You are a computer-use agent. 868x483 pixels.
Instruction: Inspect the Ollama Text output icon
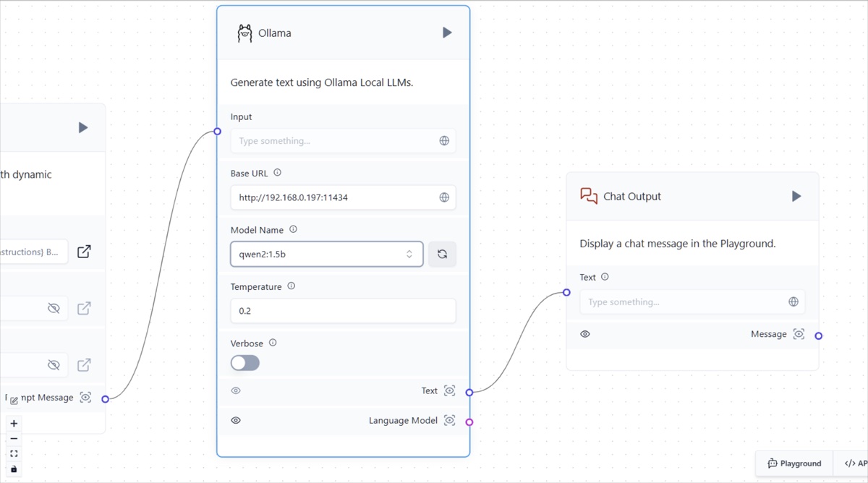coord(449,391)
